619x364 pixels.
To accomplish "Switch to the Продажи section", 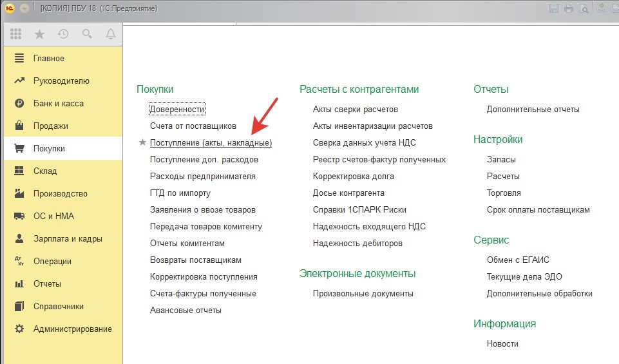I will tap(50, 126).
